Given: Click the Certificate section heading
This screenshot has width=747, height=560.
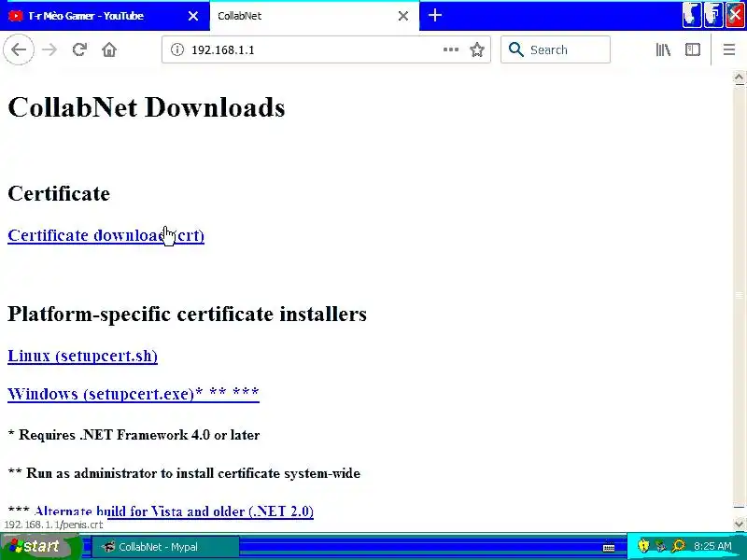Looking at the screenshot, I should coord(59,193).
